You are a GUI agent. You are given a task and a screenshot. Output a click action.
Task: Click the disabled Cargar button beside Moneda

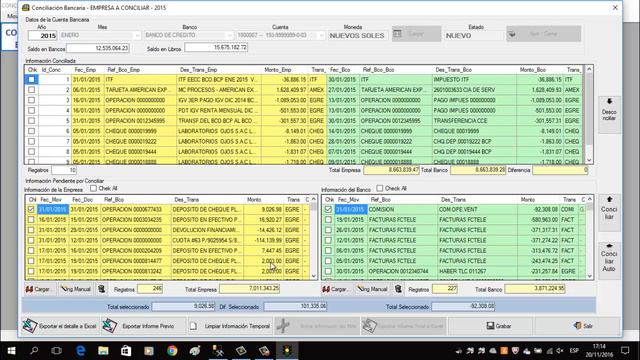416,34
